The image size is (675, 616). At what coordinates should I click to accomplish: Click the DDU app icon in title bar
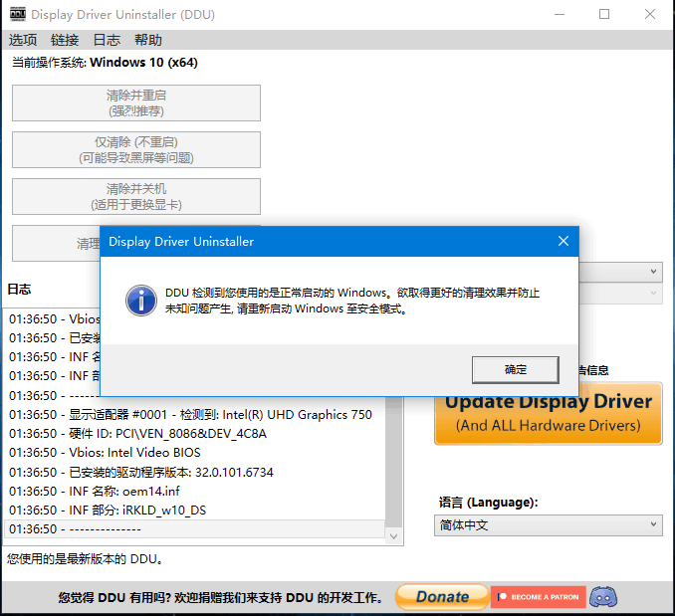16,15
